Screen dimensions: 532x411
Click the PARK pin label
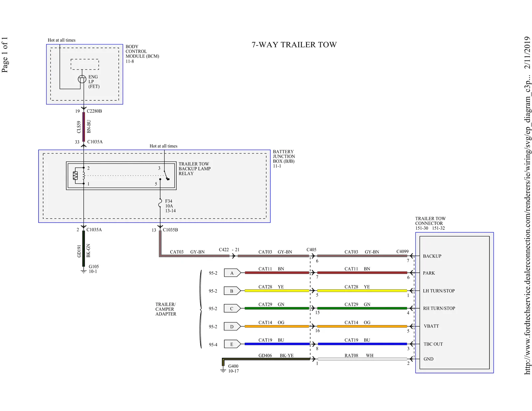click(x=429, y=273)
